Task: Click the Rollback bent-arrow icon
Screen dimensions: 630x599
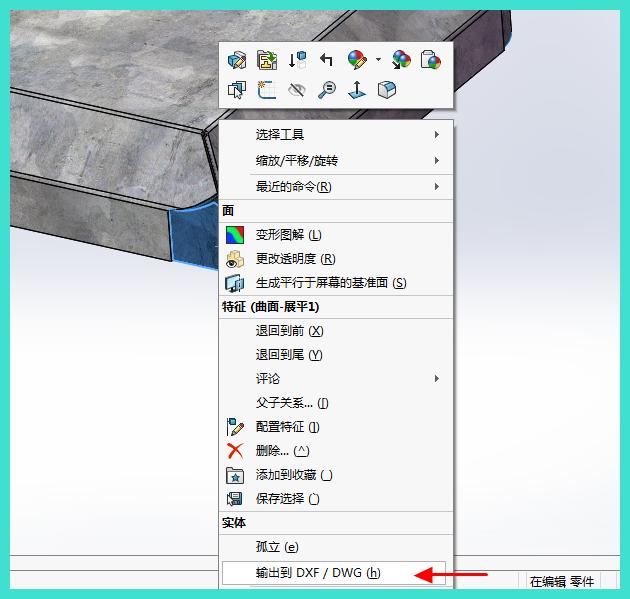Action: coord(326,60)
